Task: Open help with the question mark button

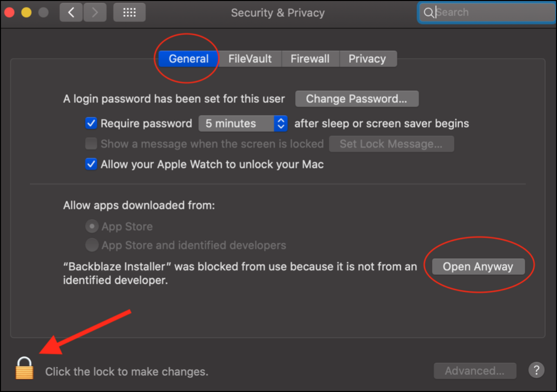Action: [536, 370]
